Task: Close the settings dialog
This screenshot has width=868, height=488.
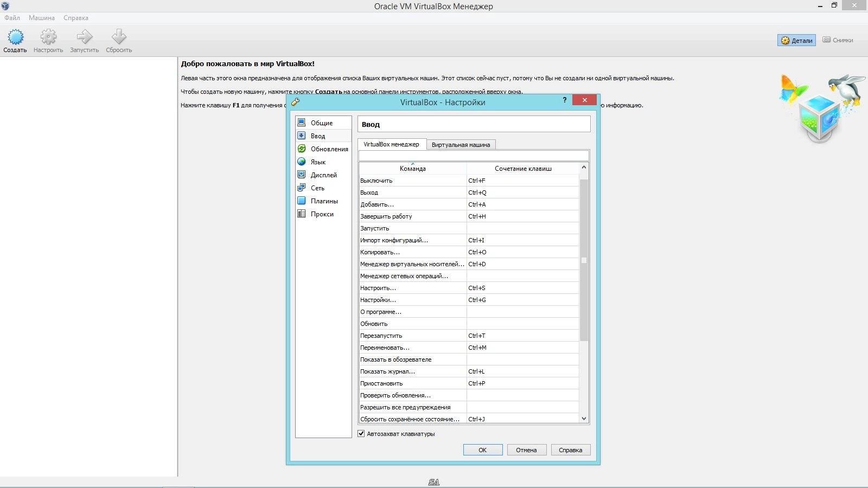Action: pyautogui.click(x=584, y=100)
